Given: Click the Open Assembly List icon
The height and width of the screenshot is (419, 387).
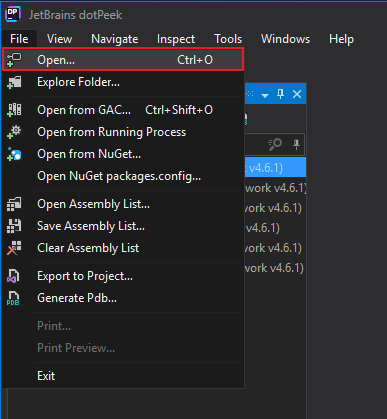Looking at the screenshot, I should point(14,204).
